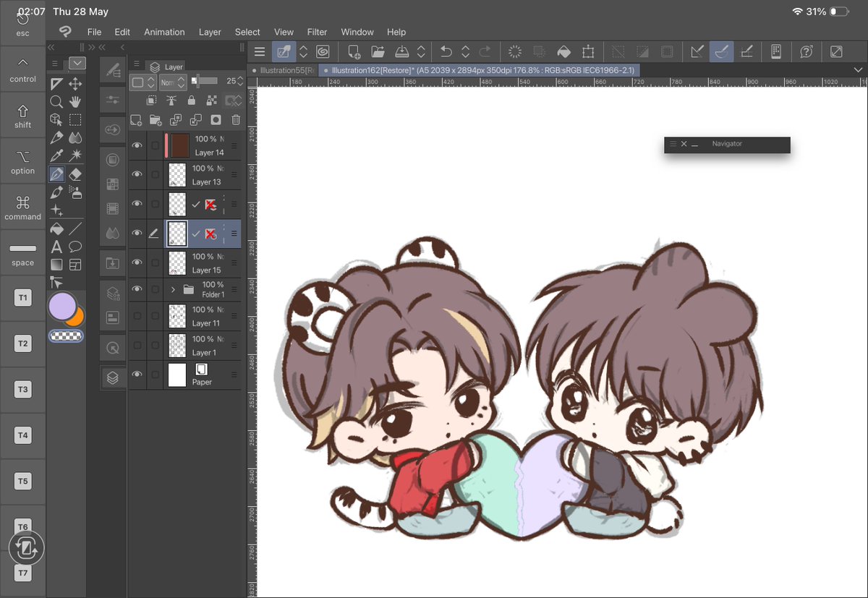Create a new raster layer
868x598 pixels.
(136, 120)
